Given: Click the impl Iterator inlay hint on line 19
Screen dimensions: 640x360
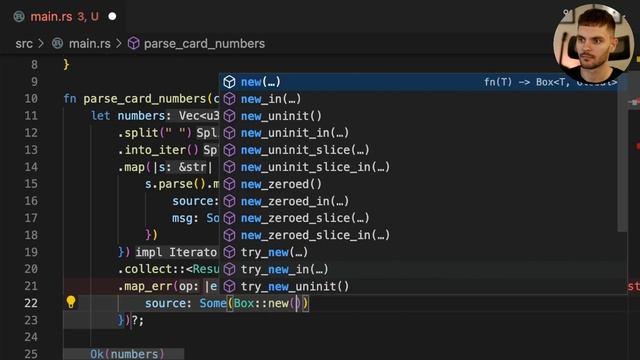Looking at the screenshot, I should pyautogui.click(x=176, y=252).
